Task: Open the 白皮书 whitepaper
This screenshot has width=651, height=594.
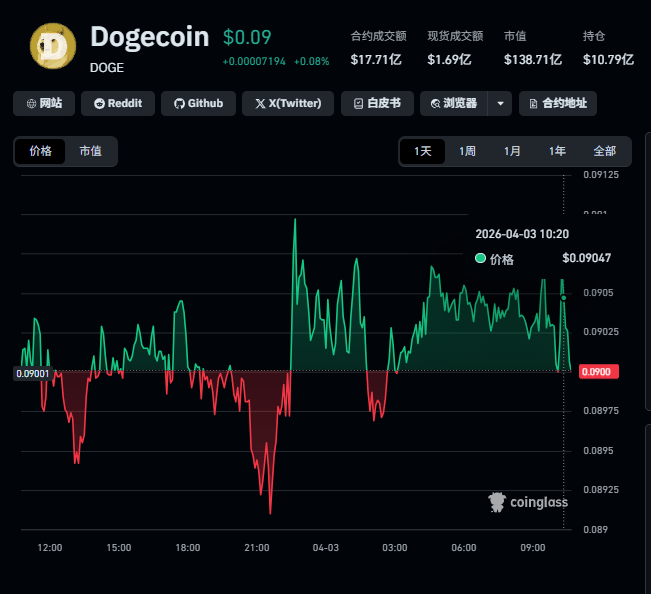Action: point(377,103)
